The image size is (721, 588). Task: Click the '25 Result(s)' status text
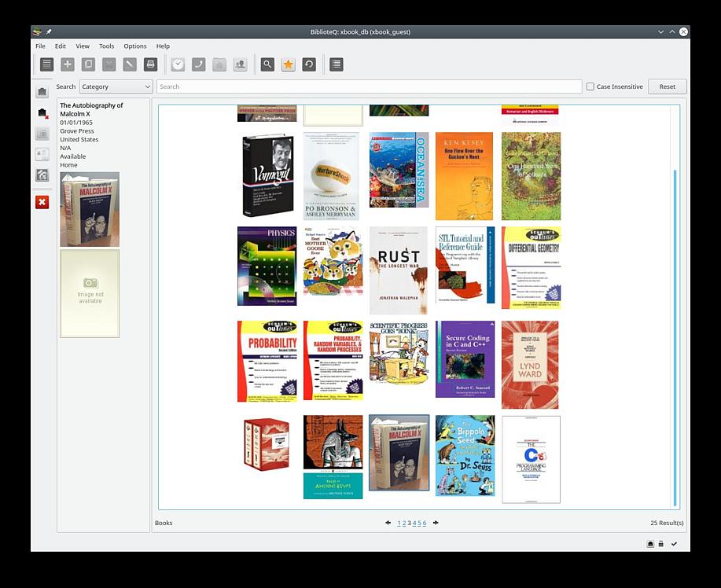[667, 523]
